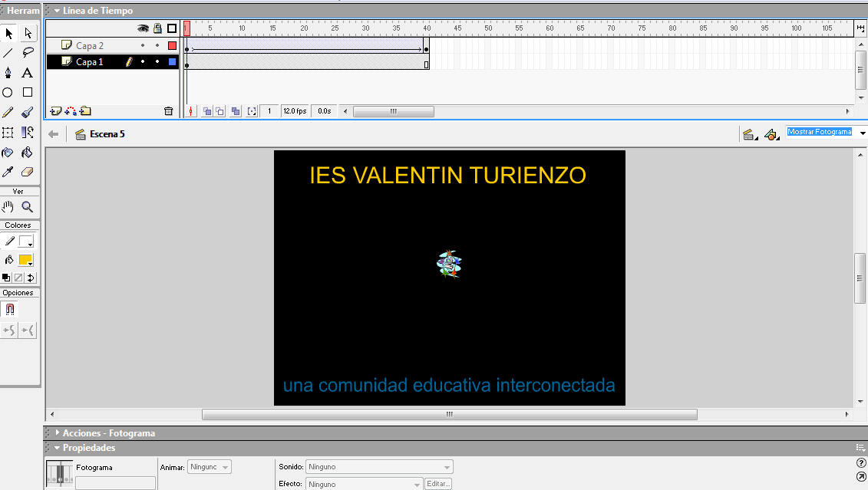Screen dimensions: 868x490
Task: Open the Edit Symbols menu
Action: 771,134
